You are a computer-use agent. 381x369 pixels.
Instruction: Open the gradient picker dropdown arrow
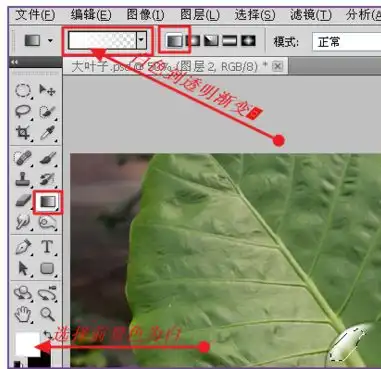tap(141, 40)
